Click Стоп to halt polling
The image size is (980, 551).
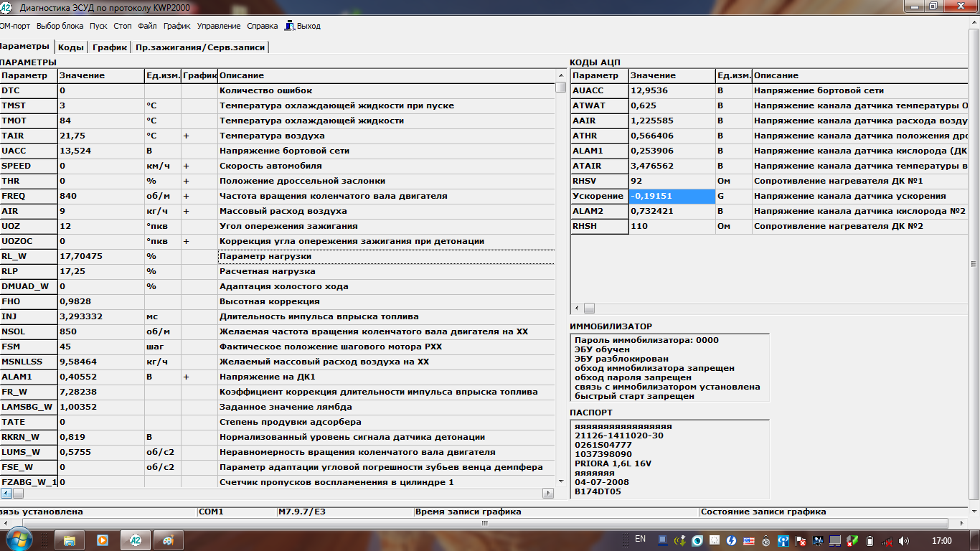click(122, 26)
